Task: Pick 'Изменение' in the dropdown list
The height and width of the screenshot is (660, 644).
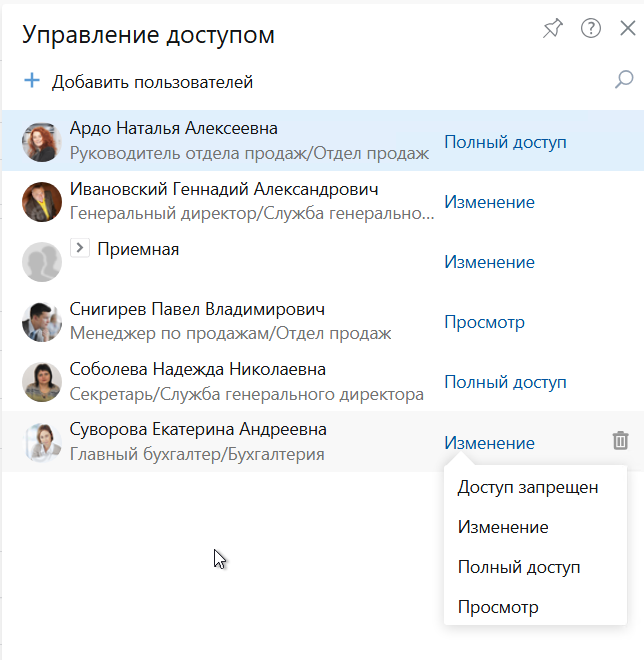Action: coord(502,527)
